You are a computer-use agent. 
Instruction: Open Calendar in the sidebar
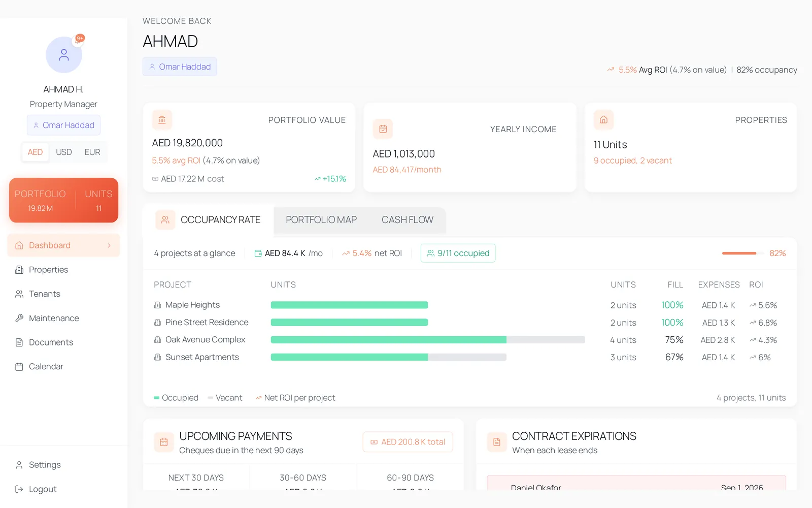coord(64,367)
